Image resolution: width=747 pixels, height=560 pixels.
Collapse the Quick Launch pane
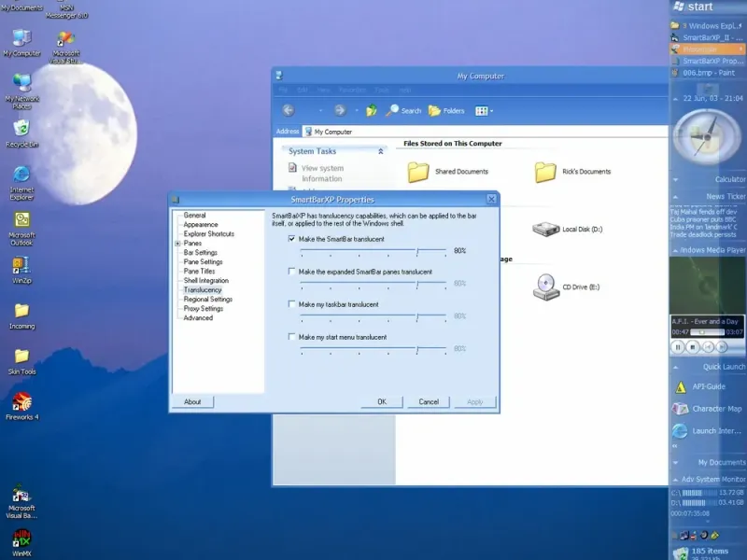(x=675, y=367)
